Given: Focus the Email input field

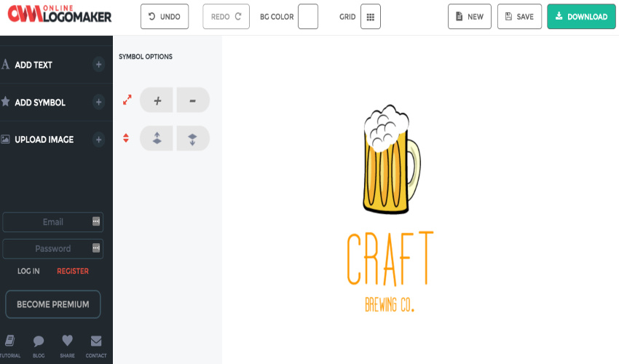Looking at the screenshot, I should tap(53, 222).
